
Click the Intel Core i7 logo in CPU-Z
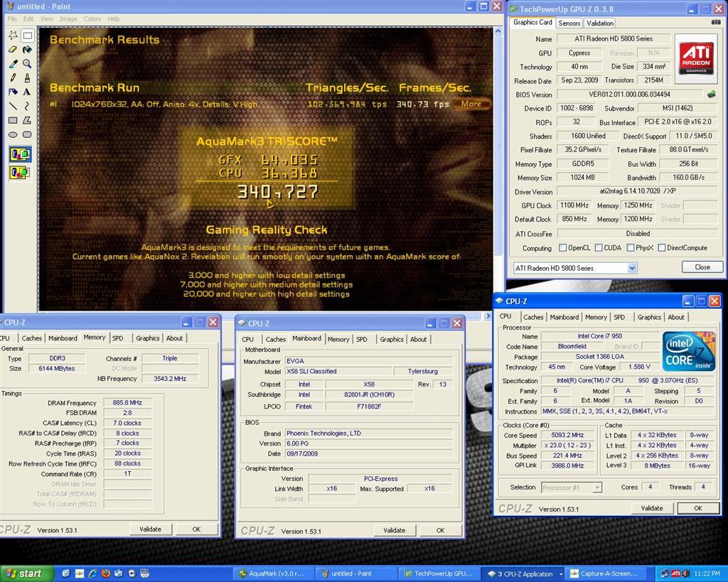pyautogui.click(x=689, y=351)
